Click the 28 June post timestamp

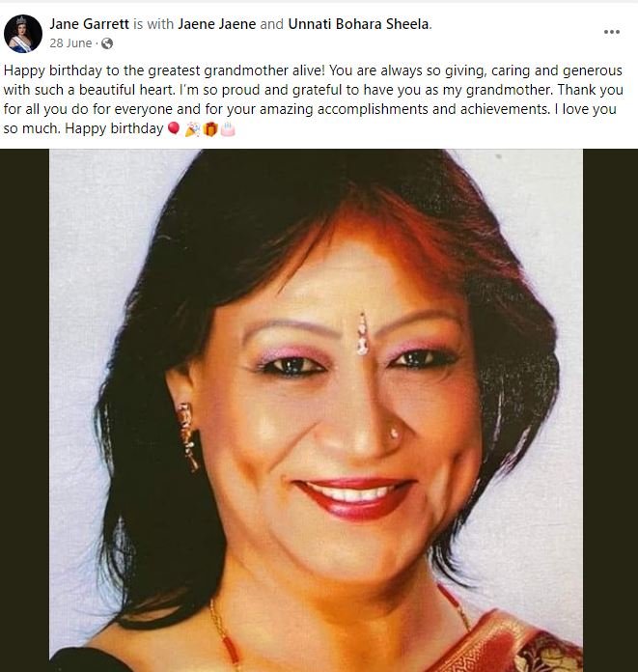point(70,43)
